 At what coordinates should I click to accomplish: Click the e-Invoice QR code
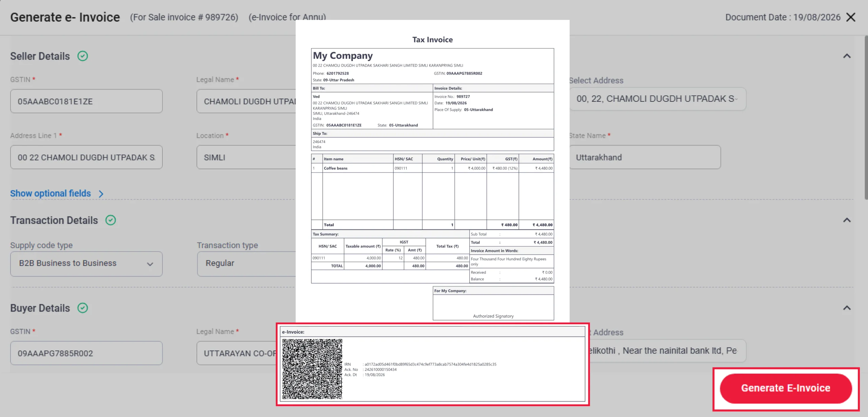(x=312, y=369)
